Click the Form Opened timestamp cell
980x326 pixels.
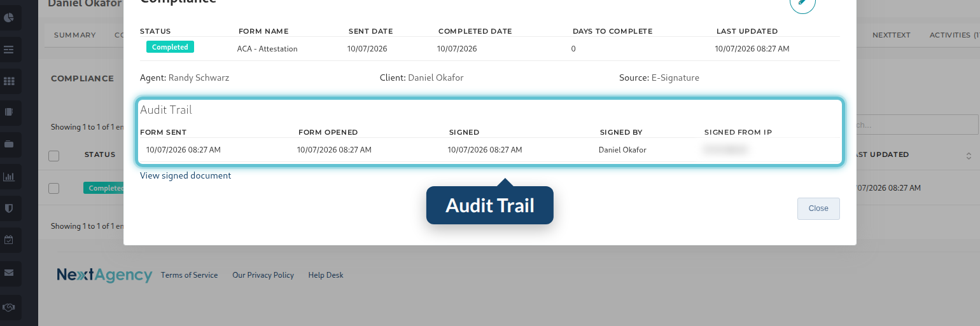[334, 150]
